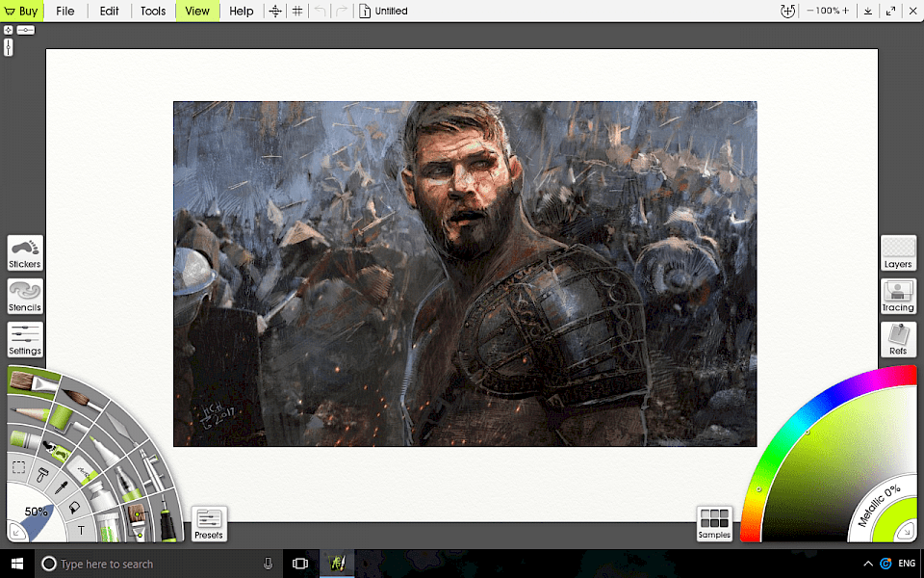The width and height of the screenshot is (924, 578).
Task: Click the Metallic 0% arc
Action: (879, 506)
